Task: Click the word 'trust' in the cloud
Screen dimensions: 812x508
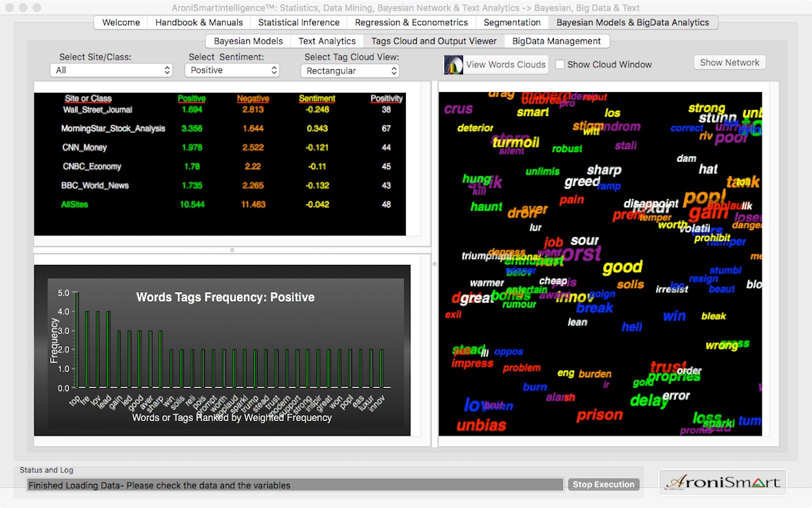Action: pyautogui.click(x=668, y=367)
